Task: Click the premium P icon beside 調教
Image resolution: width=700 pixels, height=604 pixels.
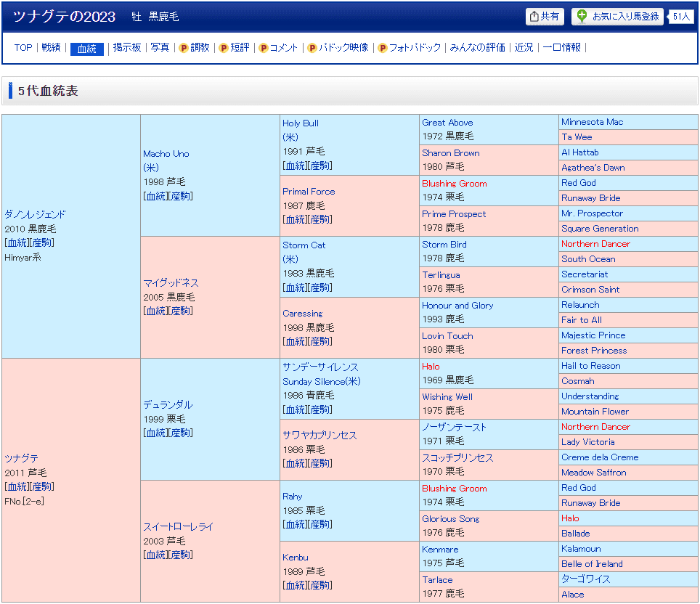Action: click(183, 48)
